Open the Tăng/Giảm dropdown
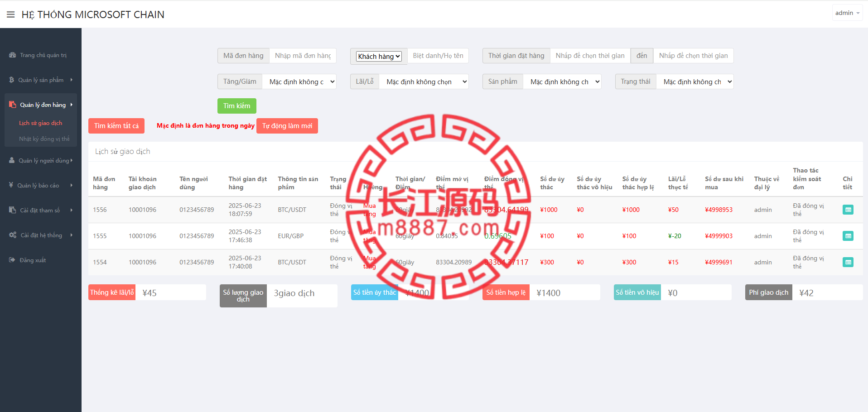868x412 pixels. [x=299, y=81]
